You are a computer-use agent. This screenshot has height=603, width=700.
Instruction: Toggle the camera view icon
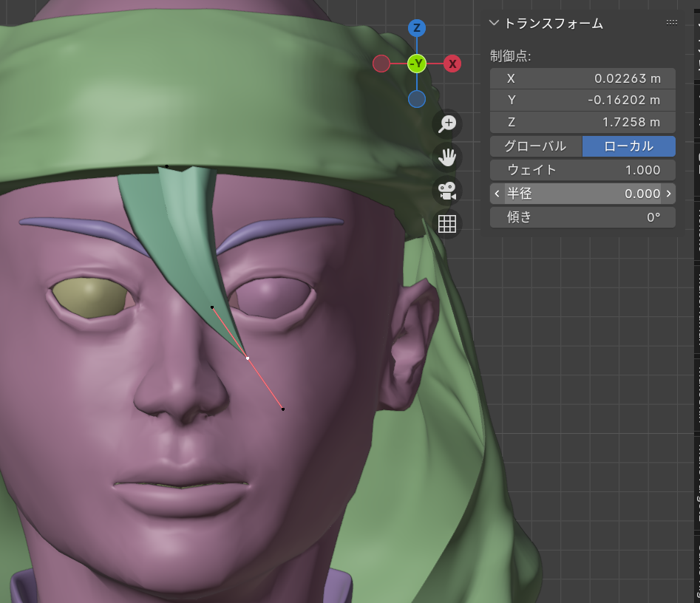click(x=447, y=191)
